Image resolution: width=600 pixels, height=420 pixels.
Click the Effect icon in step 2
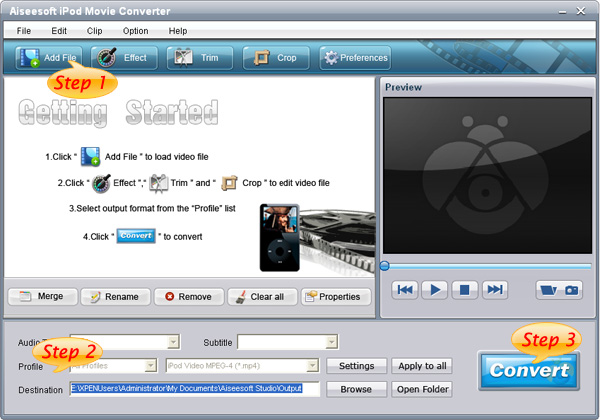[x=101, y=183]
